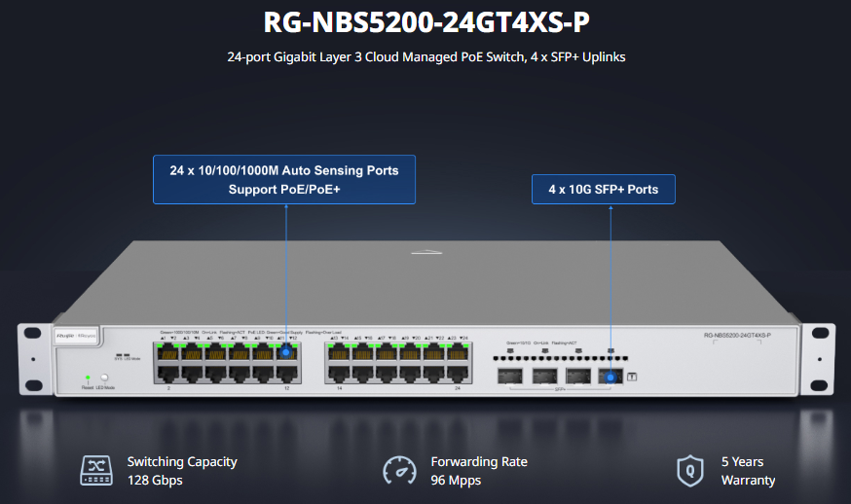This screenshot has height=504, width=851.
Task: Click the SYS LED indicator on the switch
Action: pos(118,355)
